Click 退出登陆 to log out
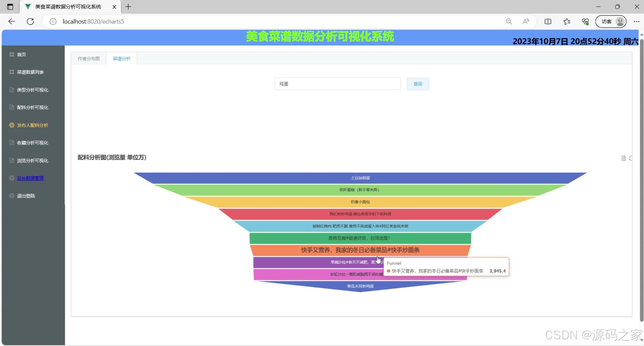The image size is (644, 346). coord(26,196)
